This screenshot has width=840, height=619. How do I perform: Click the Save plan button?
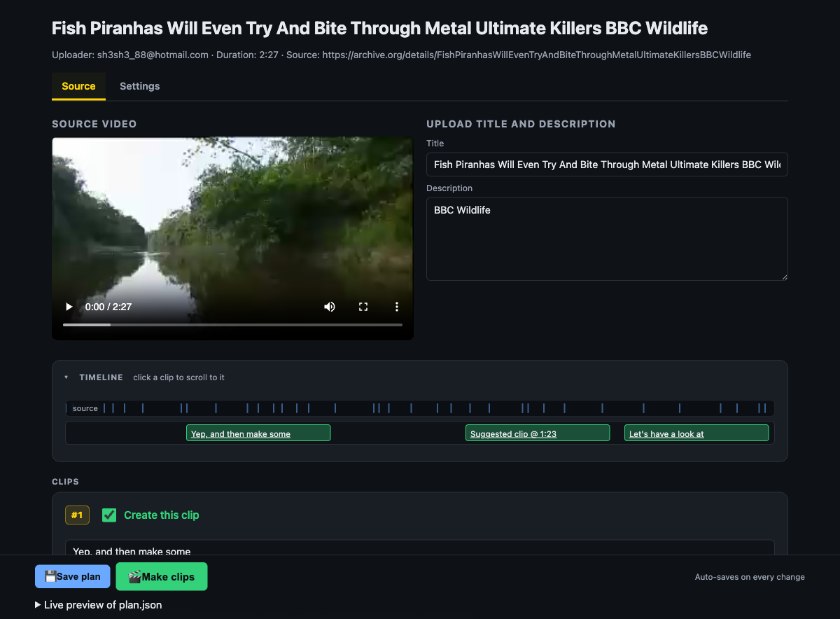coord(73,576)
